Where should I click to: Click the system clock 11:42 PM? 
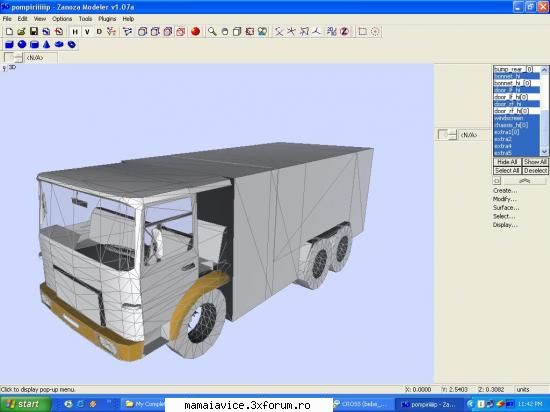530,404
